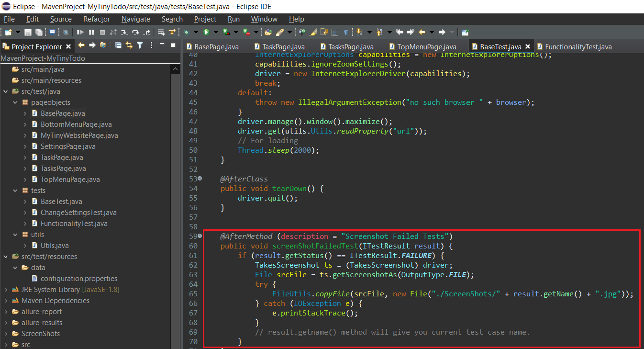Close the BaseTest.java editor tab
The height and width of the screenshot is (349, 644).
528,46
